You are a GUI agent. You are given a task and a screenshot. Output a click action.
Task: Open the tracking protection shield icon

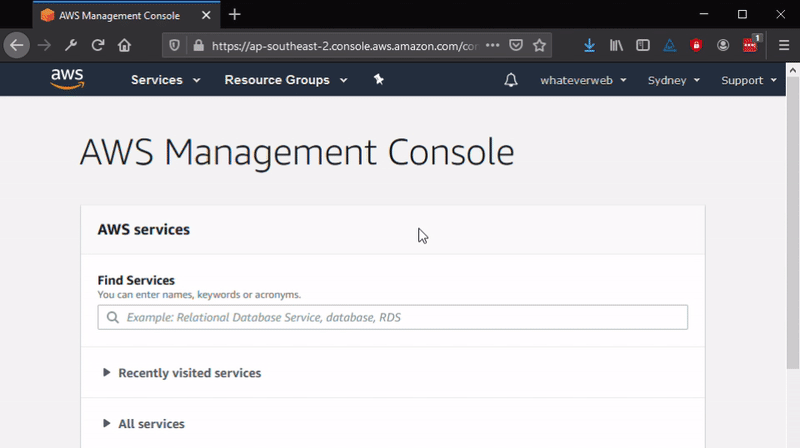tap(174, 45)
